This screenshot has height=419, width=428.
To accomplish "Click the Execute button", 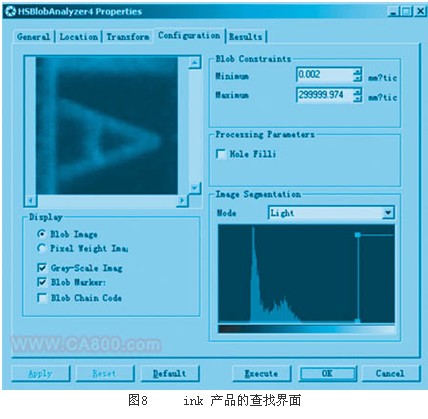I will [x=261, y=374].
